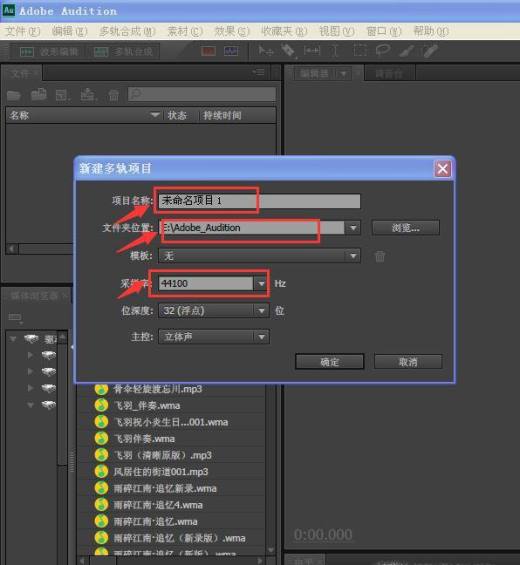Image resolution: width=520 pixels, height=565 pixels.
Task: Open the 文件 menu
Action: (22, 32)
